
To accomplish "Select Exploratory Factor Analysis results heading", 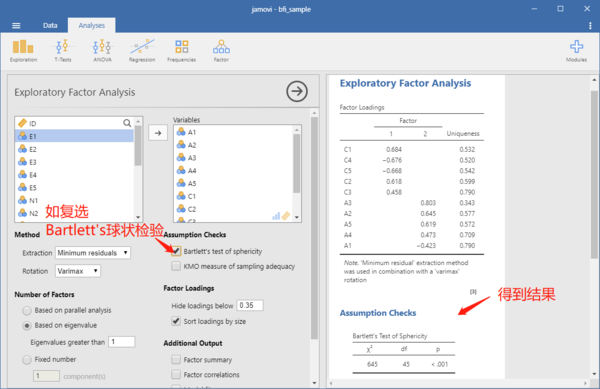I will coord(405,83).
